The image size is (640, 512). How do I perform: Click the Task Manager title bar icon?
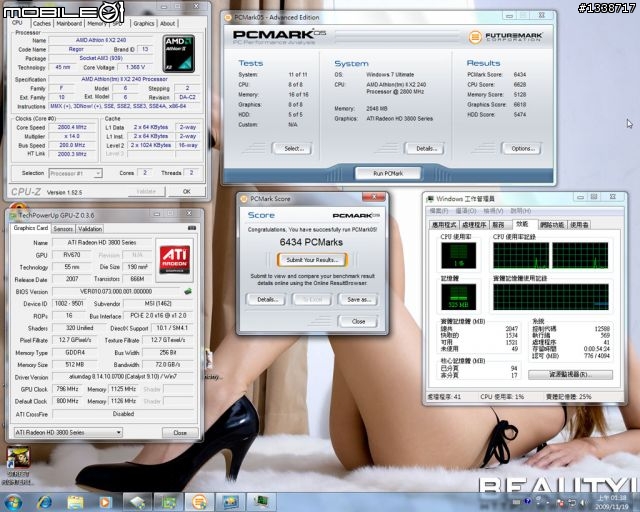click(x=430, y=199)
